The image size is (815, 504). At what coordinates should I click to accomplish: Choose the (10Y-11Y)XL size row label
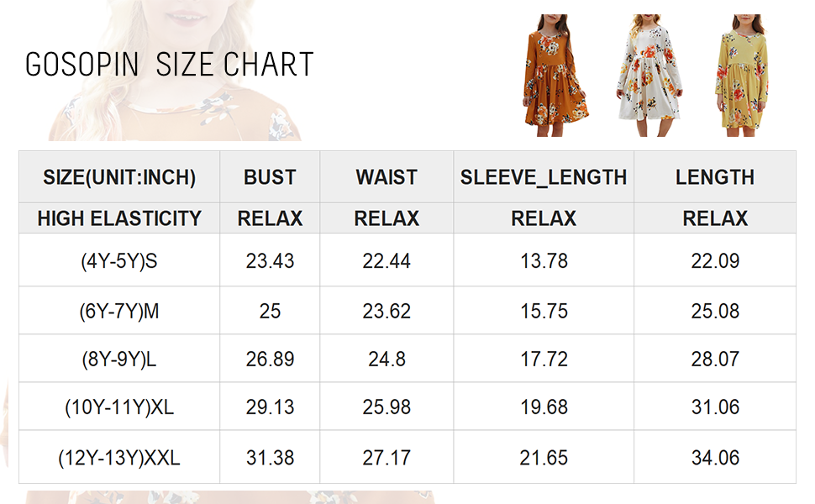(x=119, y=407)
